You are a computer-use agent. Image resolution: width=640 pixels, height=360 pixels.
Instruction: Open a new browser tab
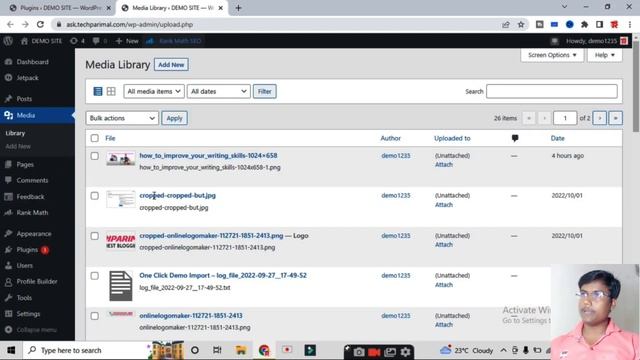[x=238, y=8]
